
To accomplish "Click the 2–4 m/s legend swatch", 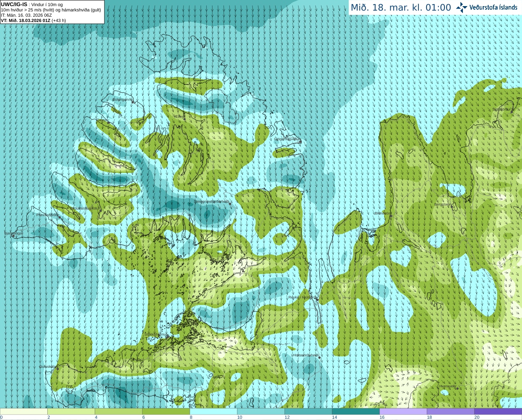I will coord(71,411).
